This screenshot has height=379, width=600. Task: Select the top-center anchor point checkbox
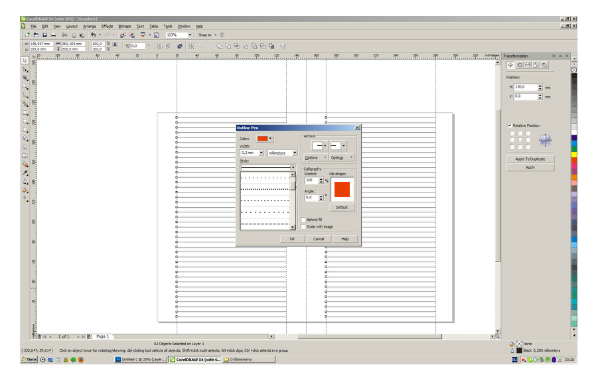[520, 134]
